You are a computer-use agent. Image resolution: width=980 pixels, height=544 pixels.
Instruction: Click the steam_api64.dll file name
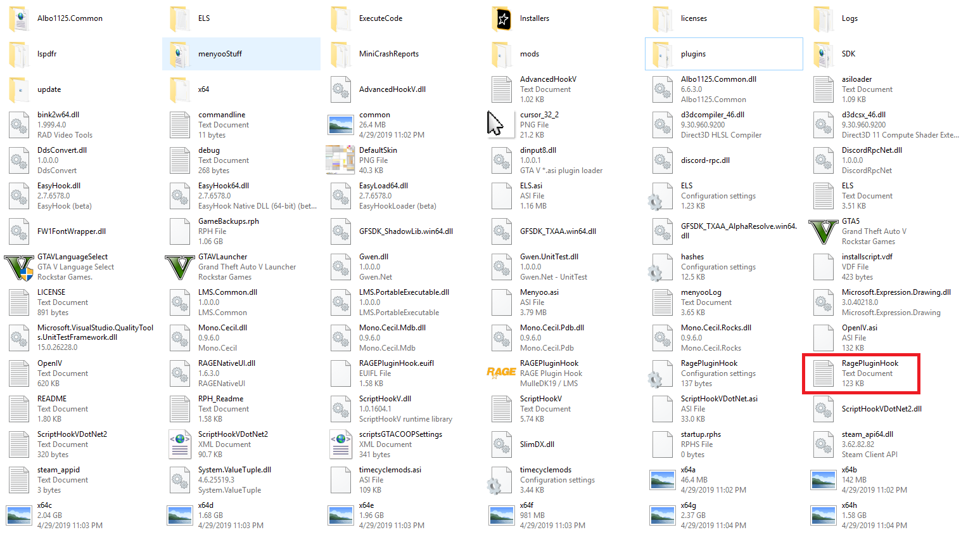pos(867,434)
